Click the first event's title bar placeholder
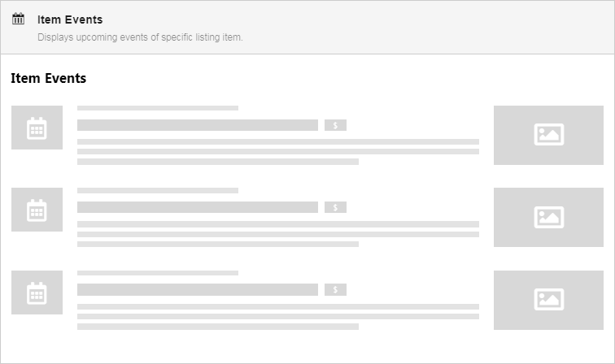The height and width of the screenshot is (364, 615). coord(197,125)
